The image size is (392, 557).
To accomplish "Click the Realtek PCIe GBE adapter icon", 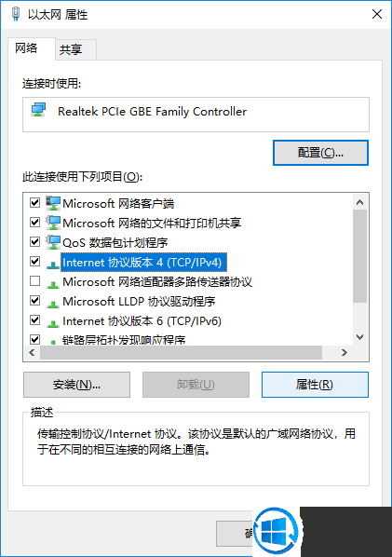I will [38, 110].
